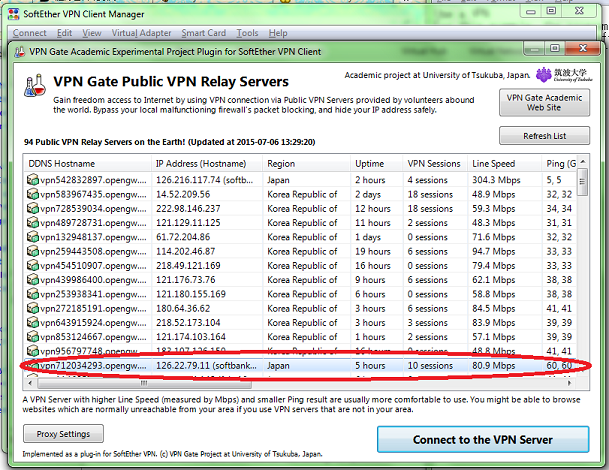Viewport: 609px width, 470px height.
Task: Click the VPN Gate Academic Web Site button
Action: (544, 103)
